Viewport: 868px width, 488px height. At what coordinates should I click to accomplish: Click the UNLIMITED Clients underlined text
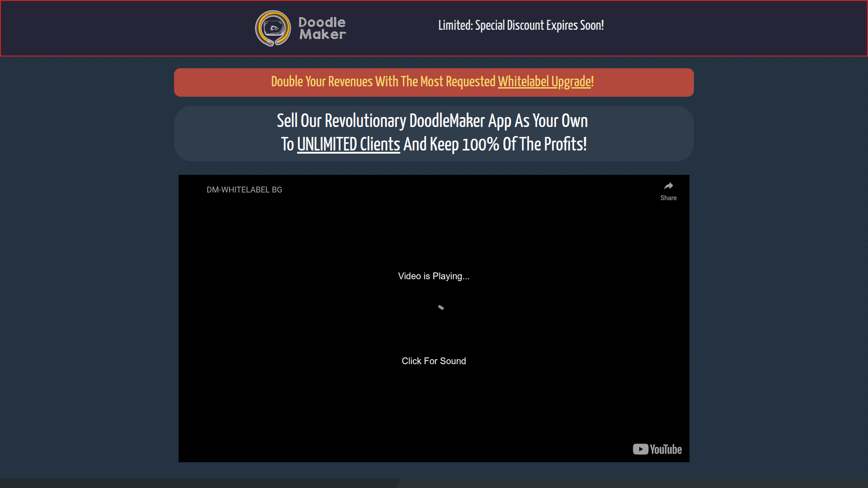[x=349, y=145]
